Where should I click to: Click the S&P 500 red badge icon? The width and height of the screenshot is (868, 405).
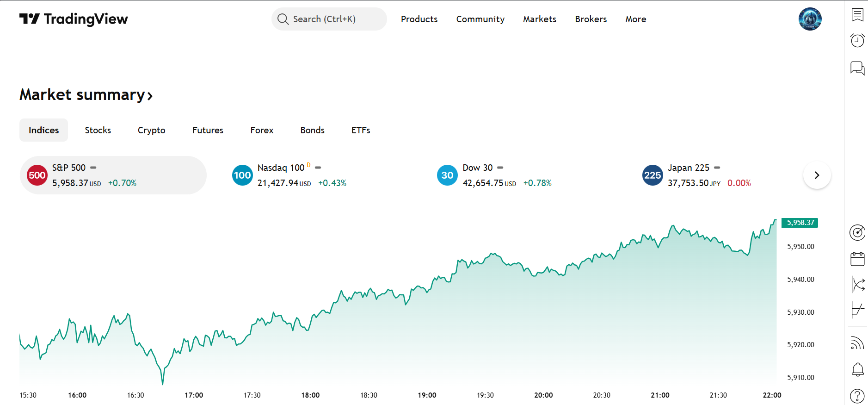pos(37,175)
